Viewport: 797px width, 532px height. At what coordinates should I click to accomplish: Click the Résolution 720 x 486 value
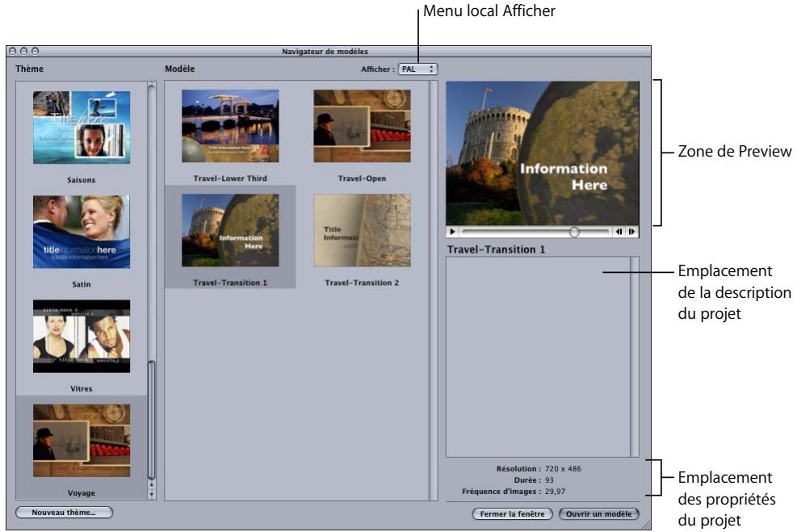[563, 469]
